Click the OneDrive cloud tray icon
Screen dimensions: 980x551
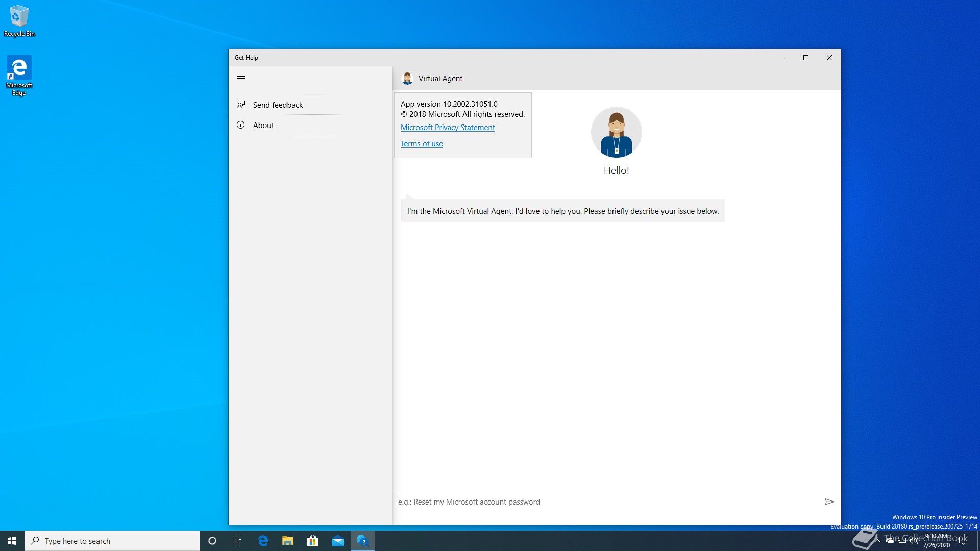coord(890,540)
